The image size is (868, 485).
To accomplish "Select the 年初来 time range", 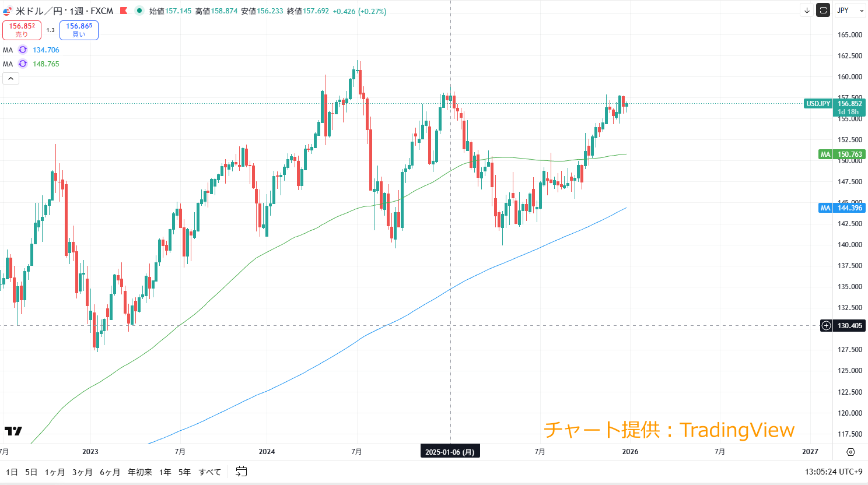I will 140,472.
